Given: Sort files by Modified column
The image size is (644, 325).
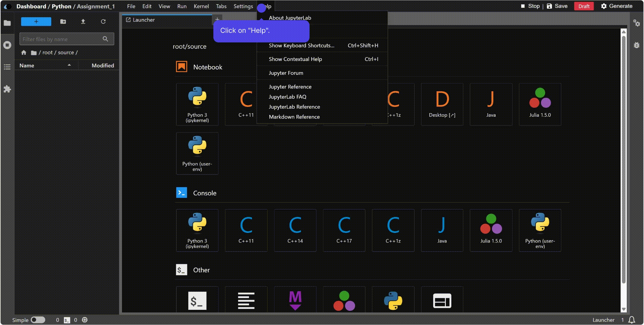Looking at the screenshot, I should click(99, 65).
